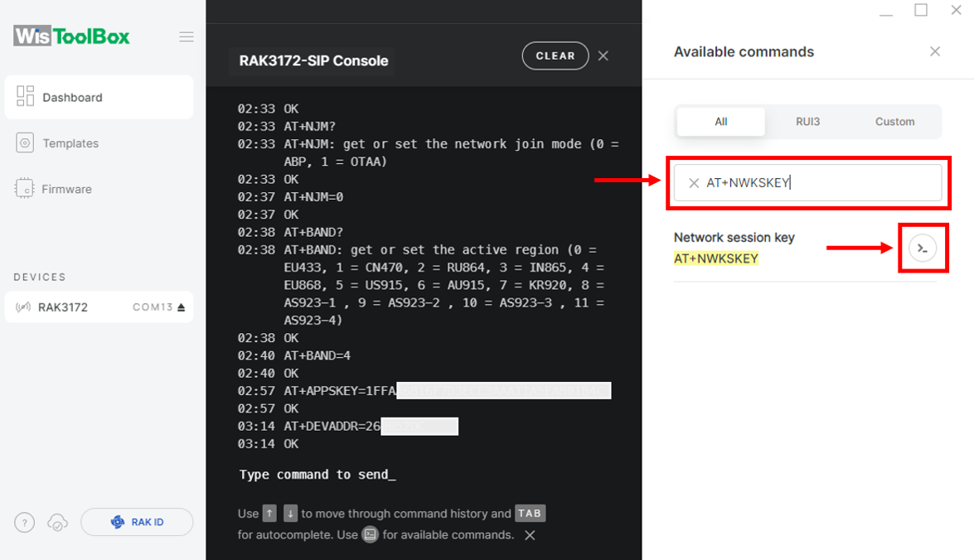This screenshot has width=979, height=560.
Task: Switch to the Custom commands tab
Action: tap(894, 122)
